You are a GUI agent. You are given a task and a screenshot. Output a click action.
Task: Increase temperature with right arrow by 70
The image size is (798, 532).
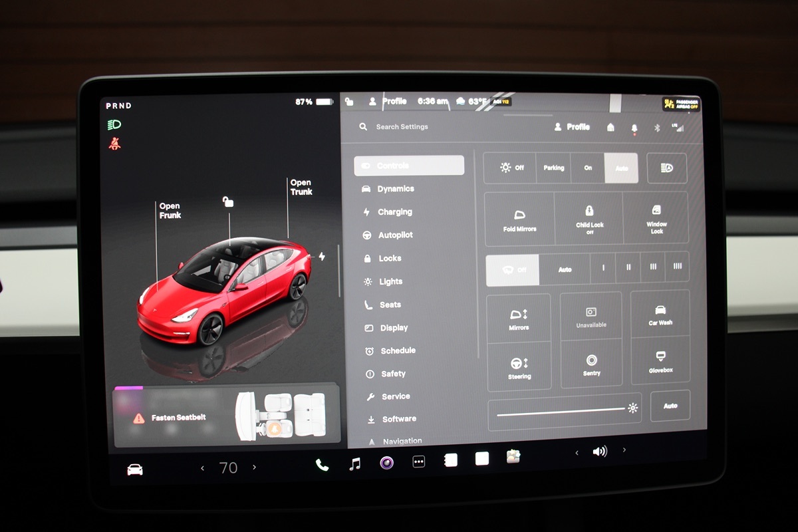pos(254,467)
